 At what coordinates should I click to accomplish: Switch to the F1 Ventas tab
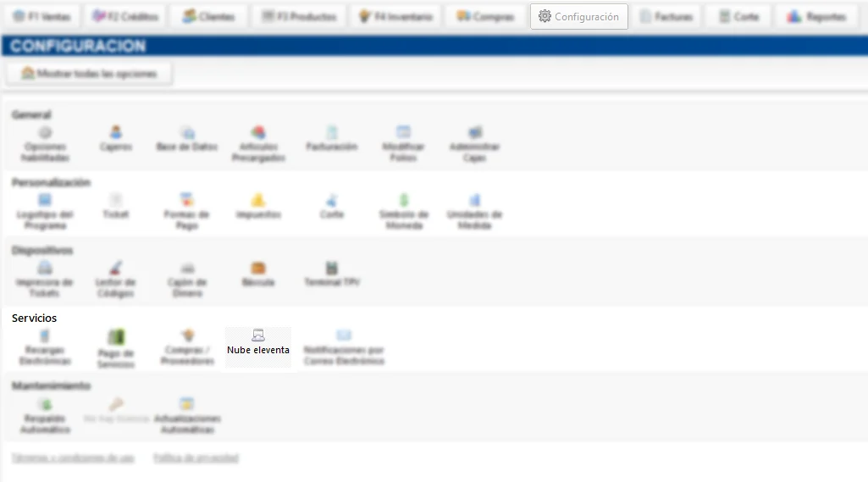(x=42, y=17)
